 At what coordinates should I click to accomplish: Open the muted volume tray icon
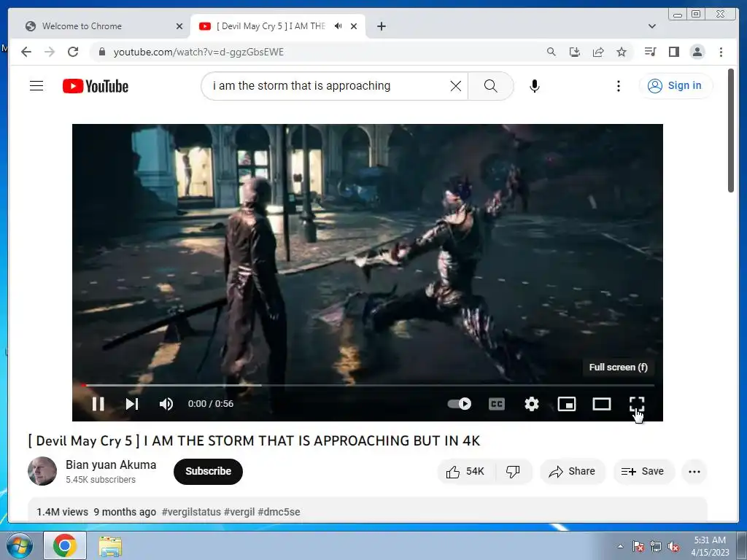click(673, 547)
